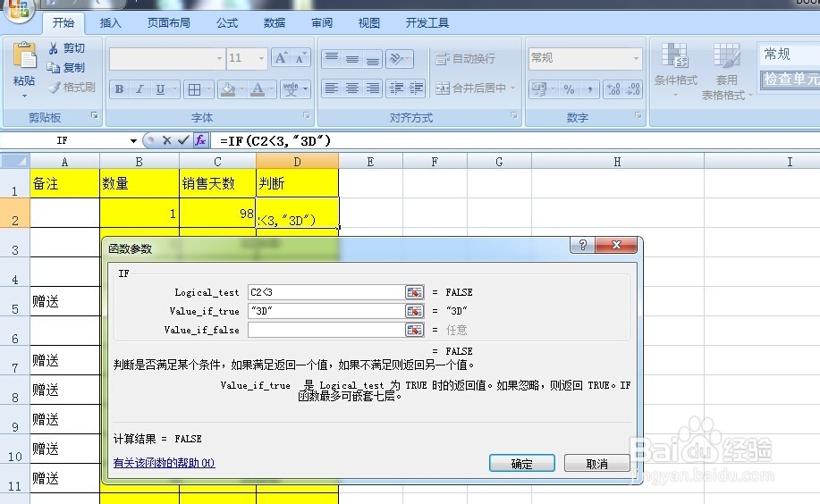Toggle Bold formatting
The width and height of the screenshot is (820, 504).
coord(119,89)
